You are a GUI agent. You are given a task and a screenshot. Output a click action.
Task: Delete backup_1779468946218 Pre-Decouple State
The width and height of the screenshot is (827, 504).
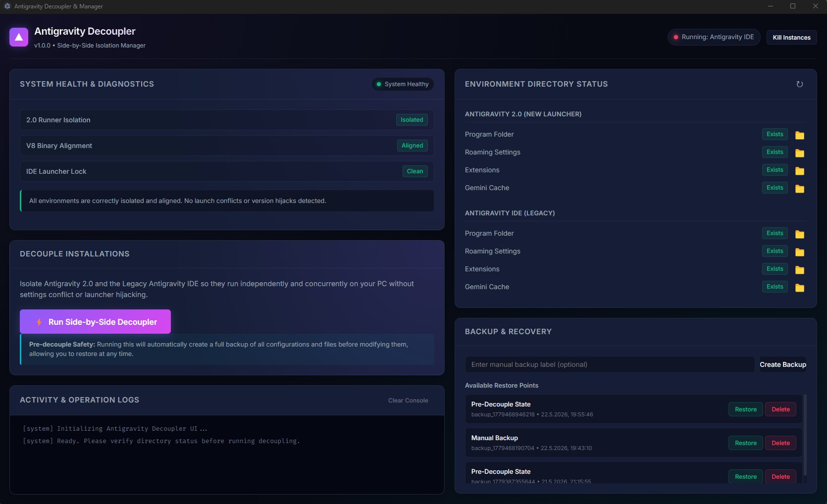[x=780, y=409]
